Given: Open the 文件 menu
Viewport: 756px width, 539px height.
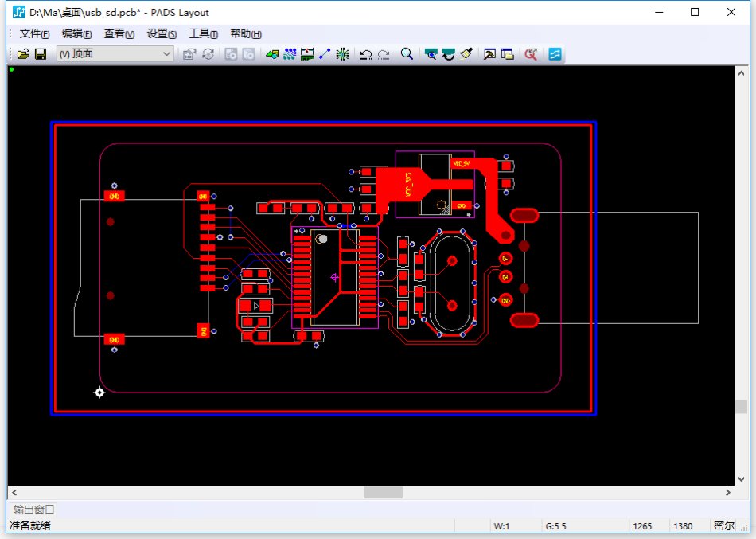Looking at the screenshot, I should point(34,33).
